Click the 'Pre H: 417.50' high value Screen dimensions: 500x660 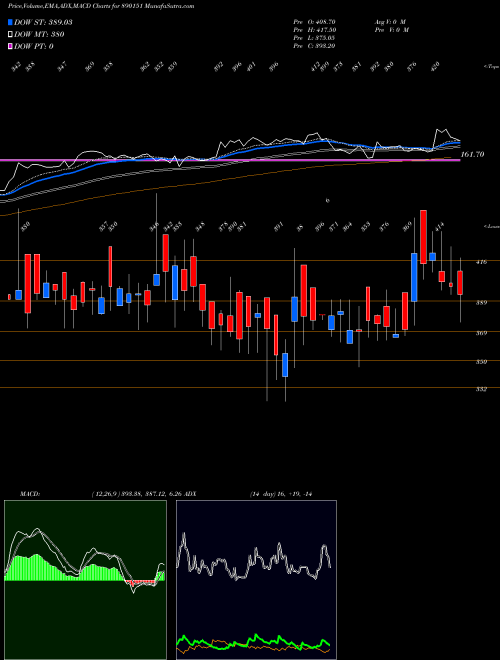pos(314,30)
